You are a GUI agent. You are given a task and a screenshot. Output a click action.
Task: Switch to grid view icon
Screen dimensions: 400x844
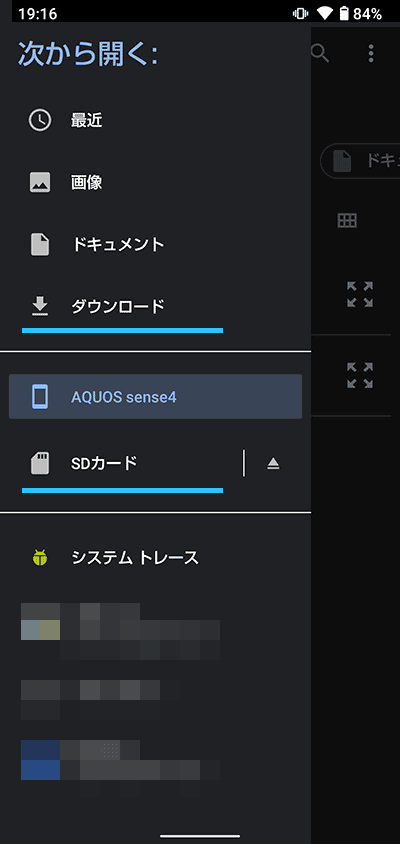click(347, 220)
